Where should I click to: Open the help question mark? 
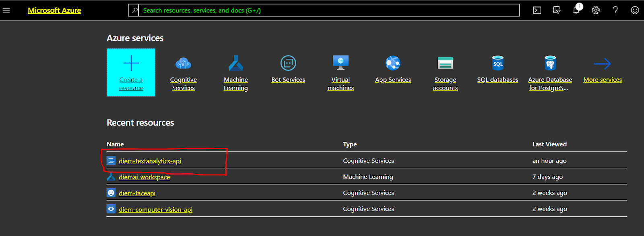615,10
